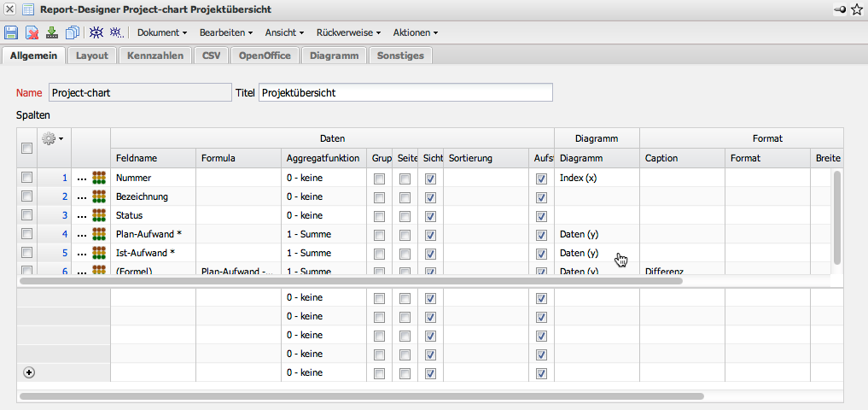Switch to the Diagramm tab
This screenshot has height=410, width=868.
coord(334,56)
